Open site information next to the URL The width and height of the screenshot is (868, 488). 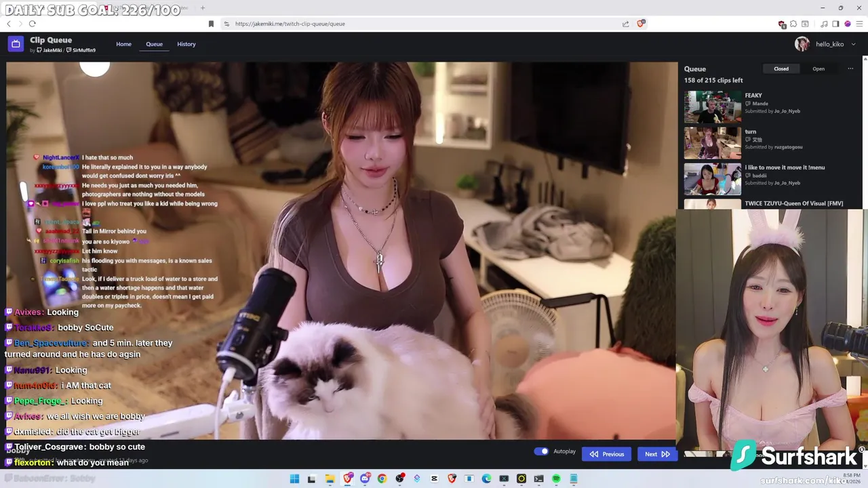coord(226,24)
